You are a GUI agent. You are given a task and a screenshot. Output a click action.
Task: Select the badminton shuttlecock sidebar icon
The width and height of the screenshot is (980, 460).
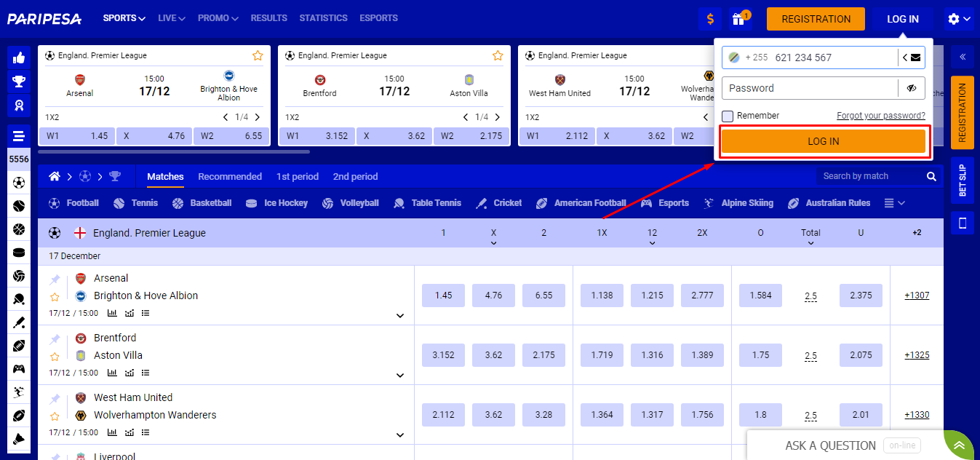19,439
